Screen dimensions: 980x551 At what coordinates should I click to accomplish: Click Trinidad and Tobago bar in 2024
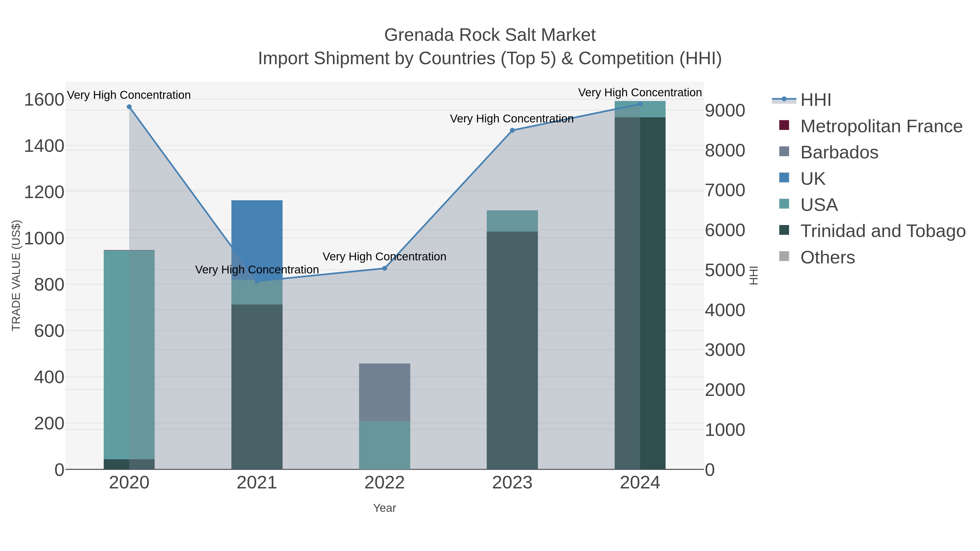[640, 293]
